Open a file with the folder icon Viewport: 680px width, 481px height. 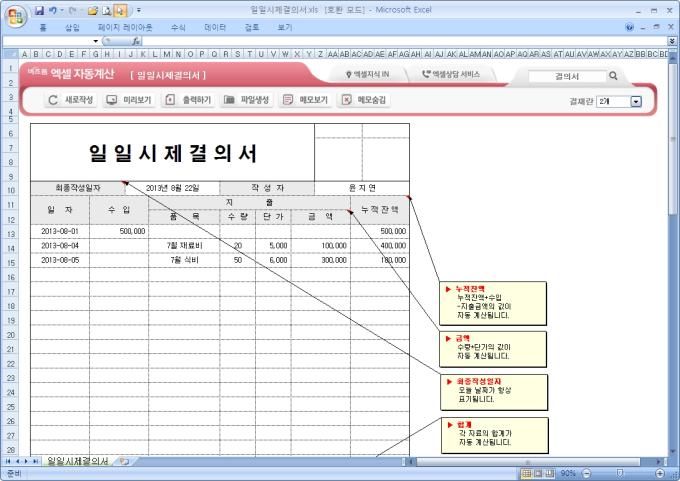(92, 10)
